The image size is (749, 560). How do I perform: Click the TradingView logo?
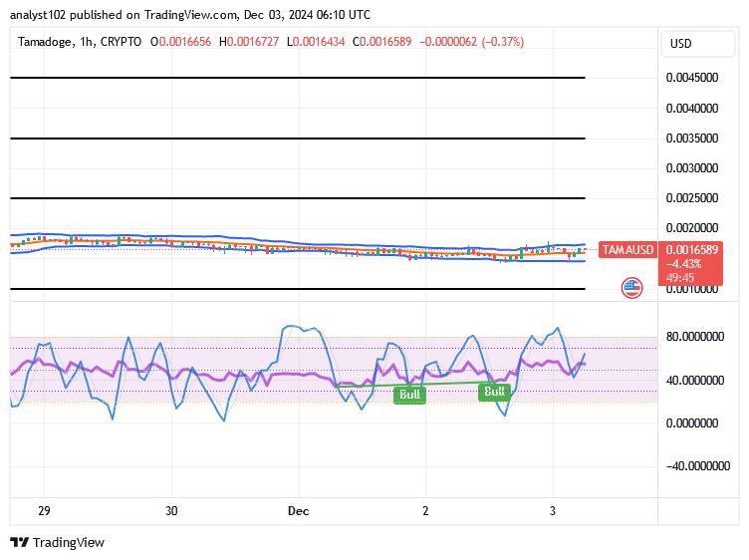57,543
